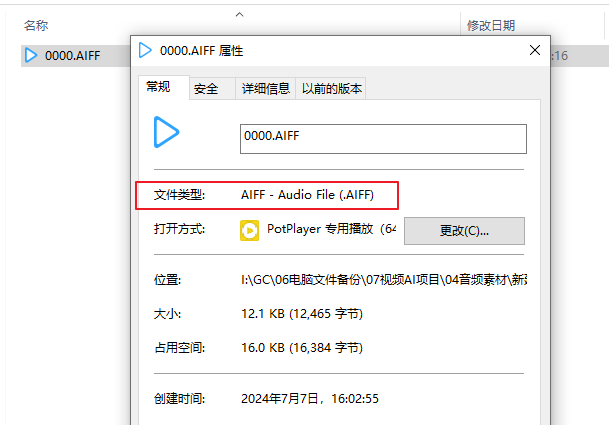Close the 0000.AIFF properties dialog
The width and height of the screenshot is (609, 425).
tap(532, 50)
